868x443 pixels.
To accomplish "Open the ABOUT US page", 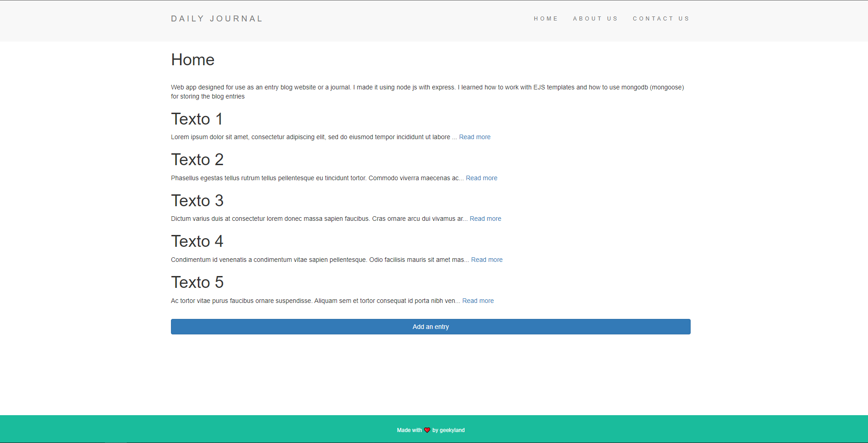I will click(x=595, y=19).
